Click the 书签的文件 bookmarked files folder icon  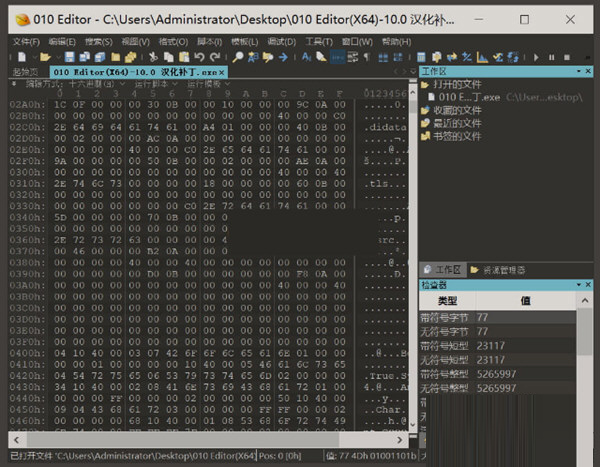click(426, 135)
